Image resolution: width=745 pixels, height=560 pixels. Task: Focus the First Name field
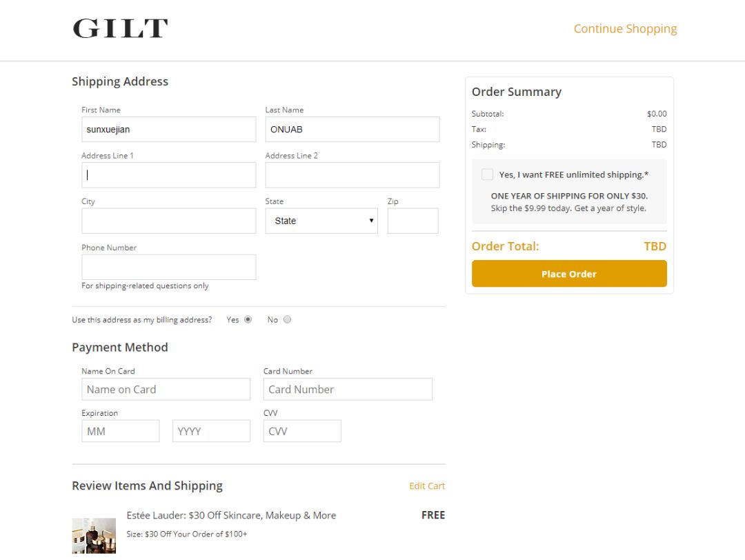click(x=168, y=130)
